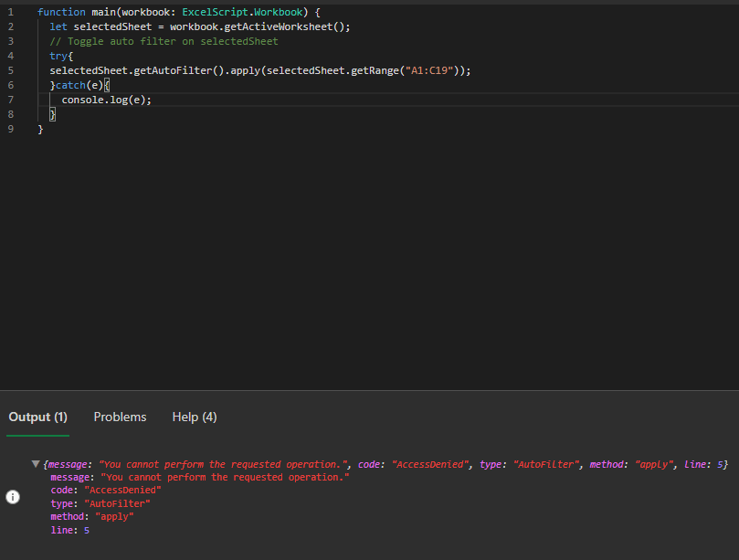
Task: Click the line: 5 property row
Action: coord(69,530)
